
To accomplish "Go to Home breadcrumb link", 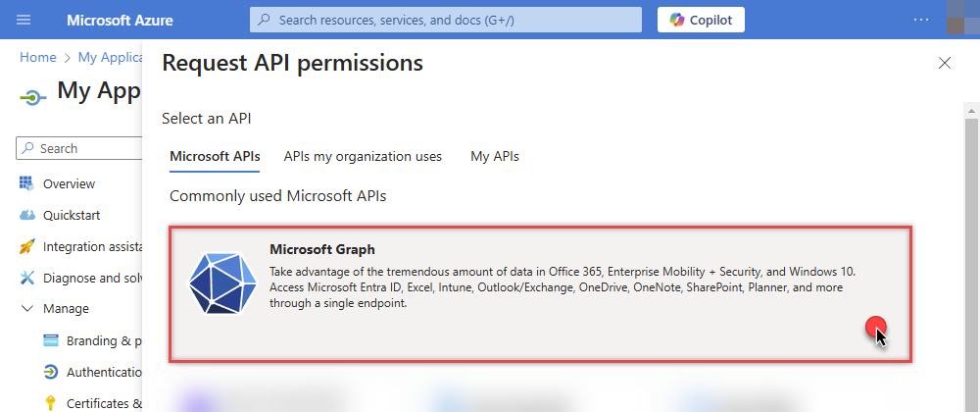I will coord(38,58).
